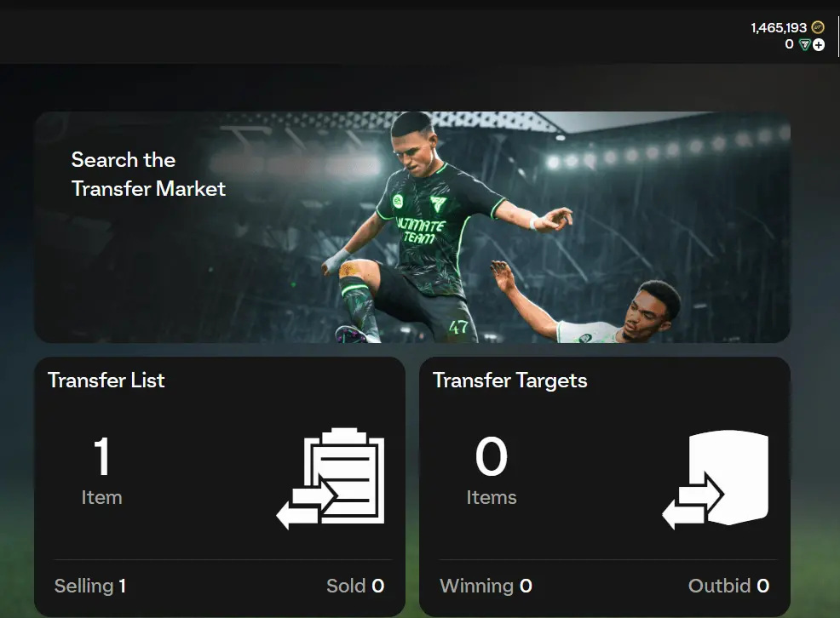Viewport: 840px width, 618px height.
Task: Click the Selling 1 status
Action: point(90,586)
